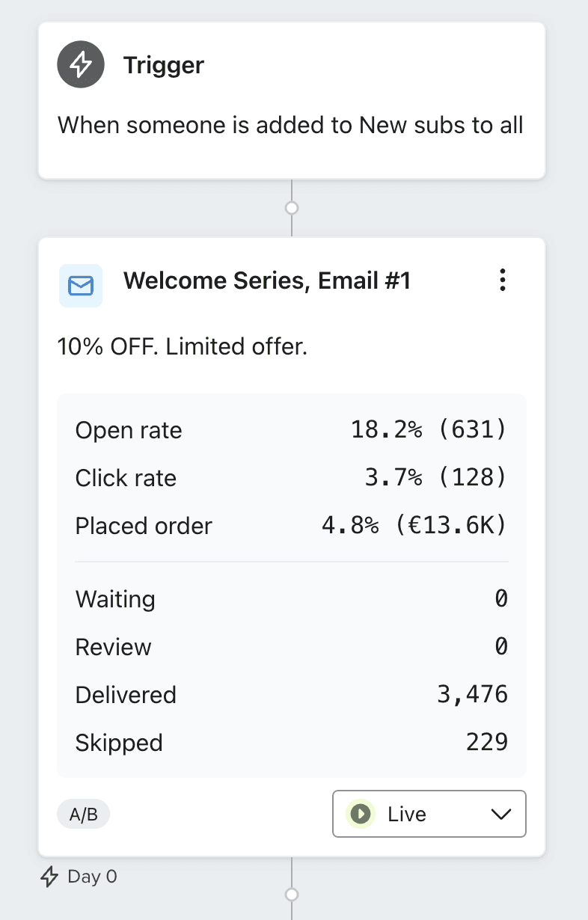588x920 pixels.
Task: Expand the Live status dropdown chevron
Action: pos(501,814)
